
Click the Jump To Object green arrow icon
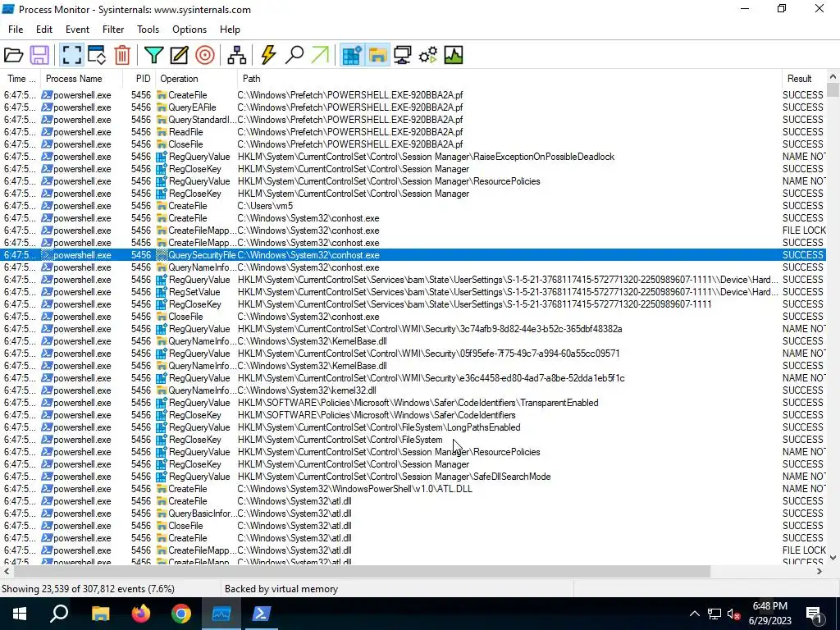[x=320, y=55]
